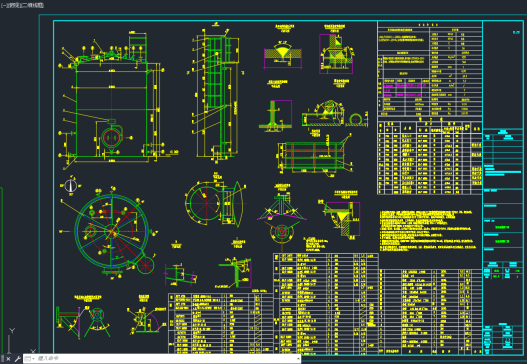527x364 pixels.
Task: Select the V-groove weld detail hatch
Action: (283, 53)
